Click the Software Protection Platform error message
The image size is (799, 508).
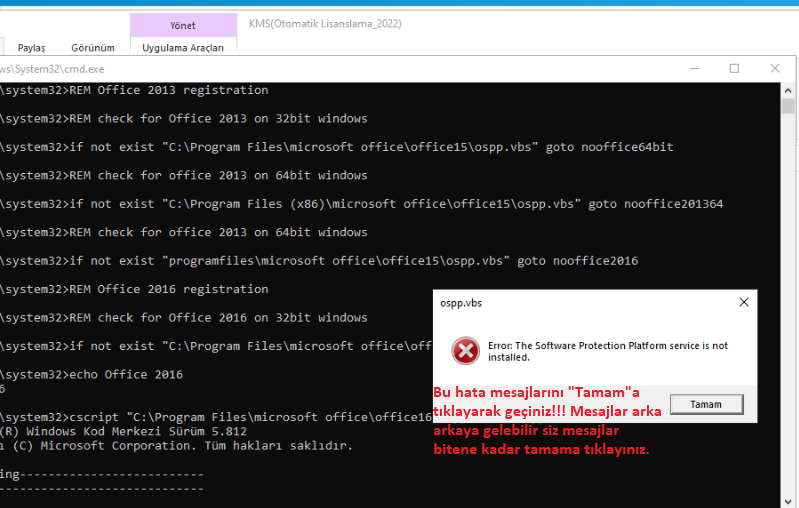tap(607, 351)
